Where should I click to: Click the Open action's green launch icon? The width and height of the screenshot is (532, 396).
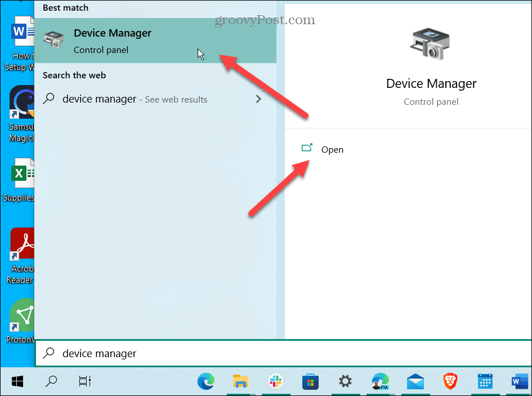tap(307, 148)
